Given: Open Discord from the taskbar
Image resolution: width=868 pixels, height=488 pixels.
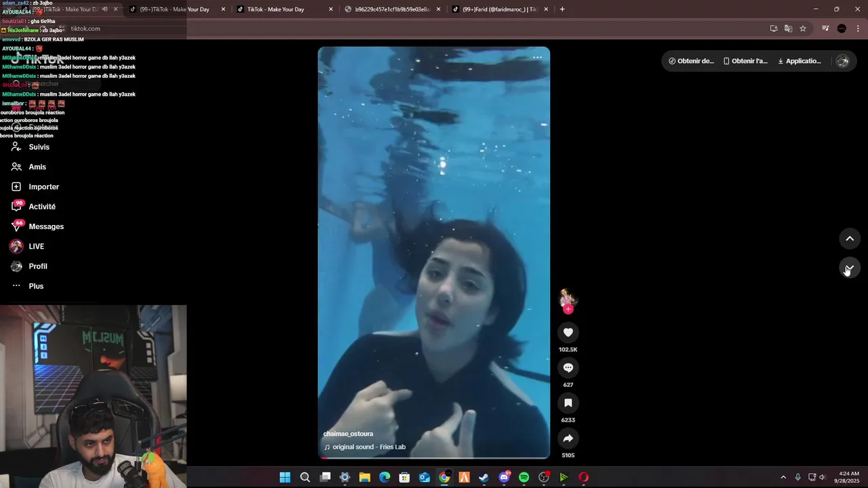Looking at the screenshot, I should click(x=504, y=477).
